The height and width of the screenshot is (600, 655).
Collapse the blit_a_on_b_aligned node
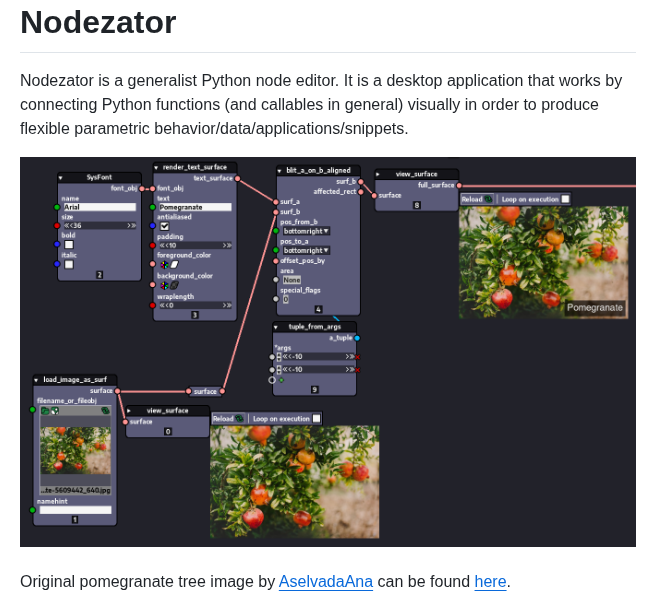(x=279, y=171)
